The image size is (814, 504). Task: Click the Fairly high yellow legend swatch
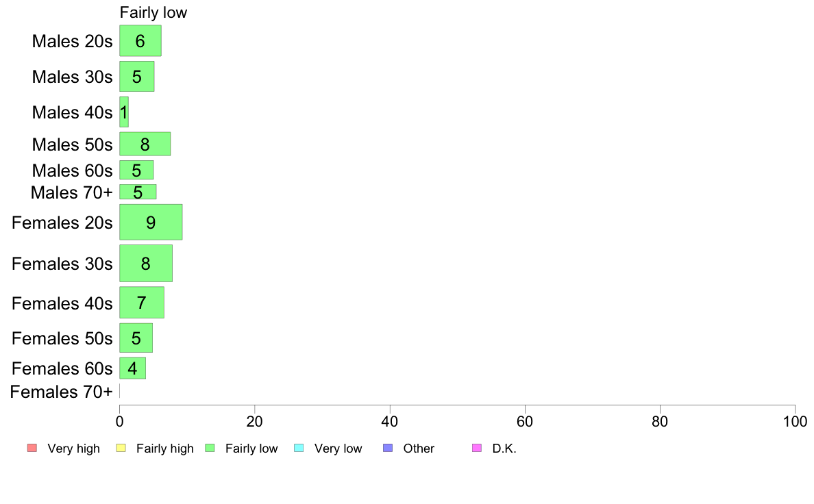click(121, 448)
